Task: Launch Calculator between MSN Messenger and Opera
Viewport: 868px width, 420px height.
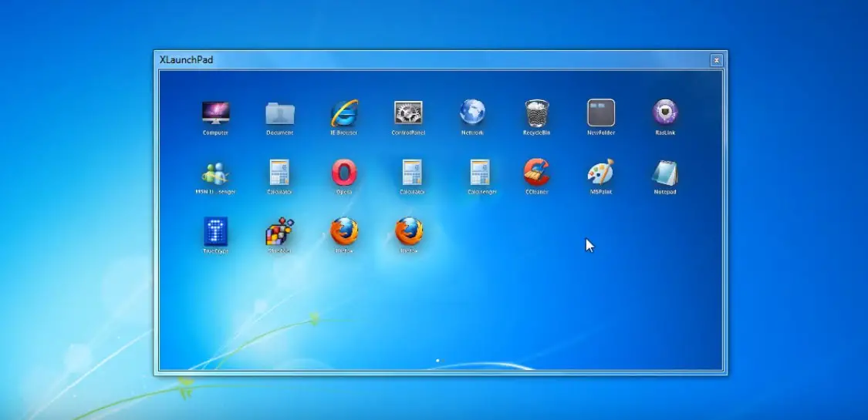Action: point(279,173)
